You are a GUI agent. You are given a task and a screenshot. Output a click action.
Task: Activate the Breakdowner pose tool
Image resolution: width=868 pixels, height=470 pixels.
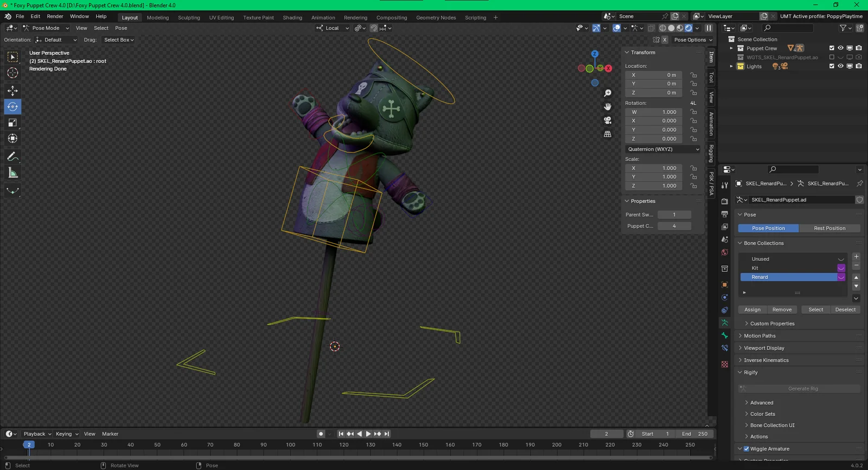12,190
